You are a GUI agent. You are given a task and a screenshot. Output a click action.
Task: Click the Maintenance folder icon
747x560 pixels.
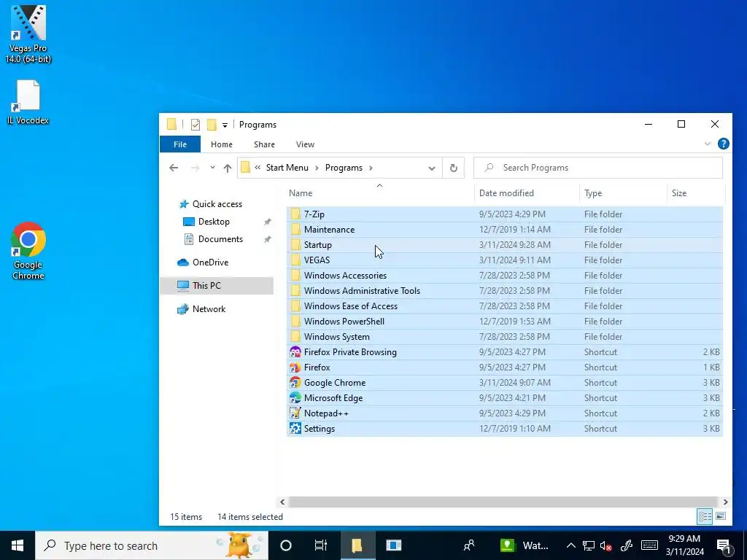point(295,229)
